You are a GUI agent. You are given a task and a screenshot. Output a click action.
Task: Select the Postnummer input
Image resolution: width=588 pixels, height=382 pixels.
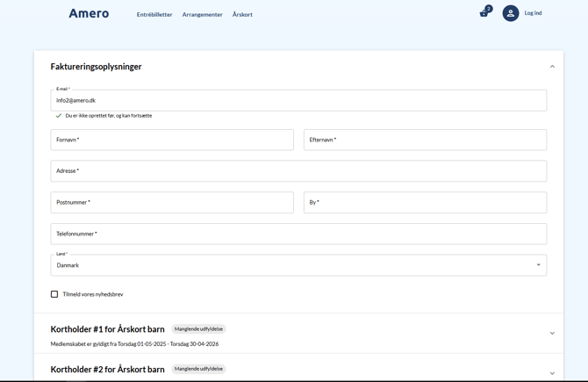172,203
